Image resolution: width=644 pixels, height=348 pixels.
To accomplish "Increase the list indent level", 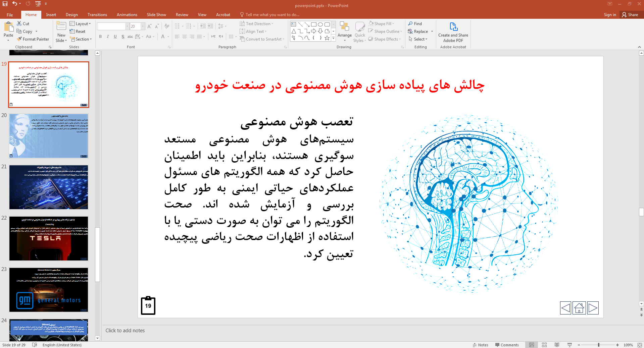I will coord(210,26).
